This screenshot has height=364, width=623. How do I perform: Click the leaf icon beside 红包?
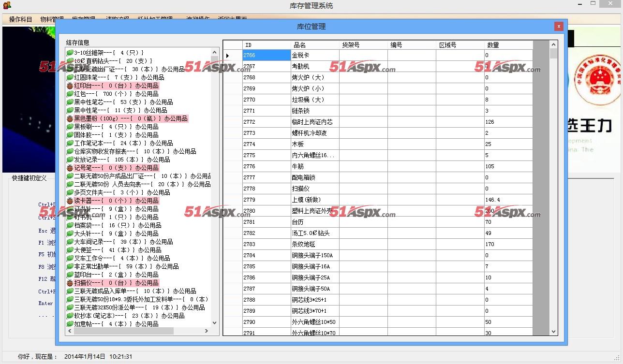pyautogui.click(x=70, y=94)
